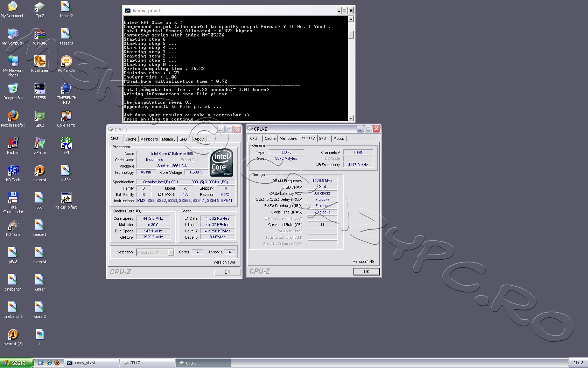Open the cinebench2 desktop file
Screen dimensions: 588x368
click(13, 310)
